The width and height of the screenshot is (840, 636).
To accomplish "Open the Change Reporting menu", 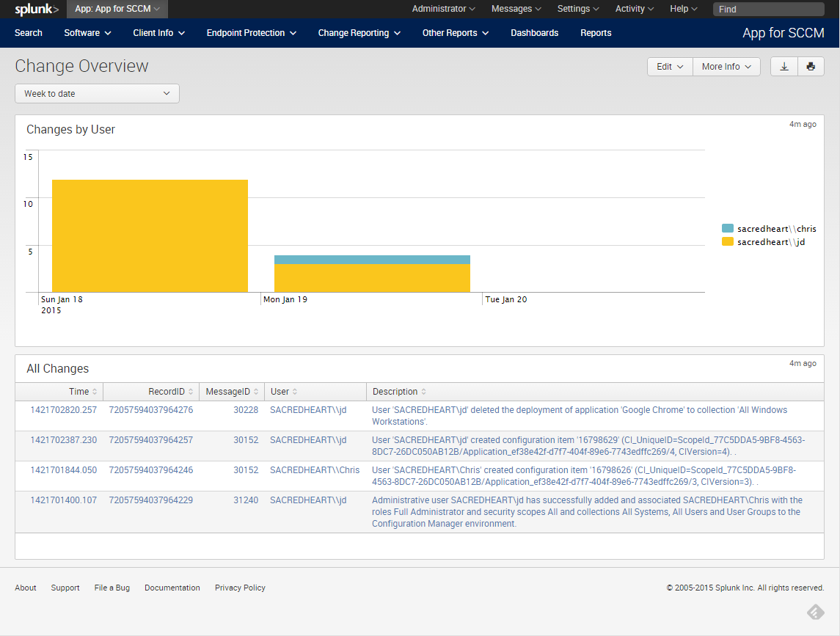I will click(x=359, y=33).
